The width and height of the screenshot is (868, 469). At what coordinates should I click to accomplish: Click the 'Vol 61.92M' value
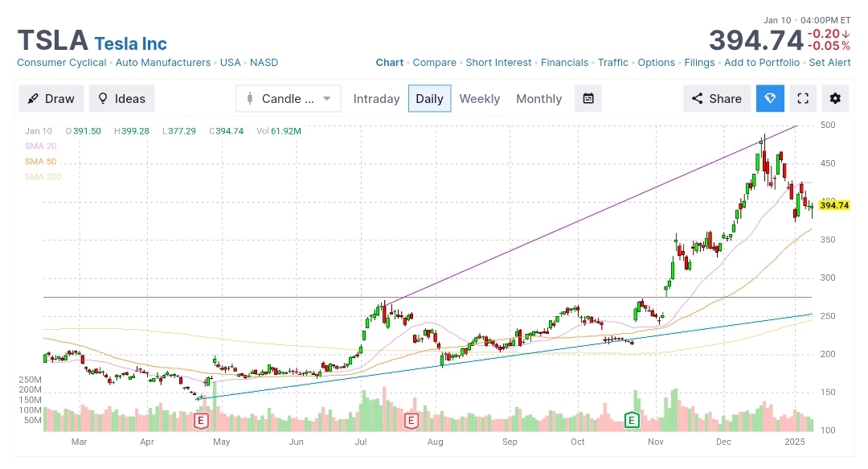279,131
